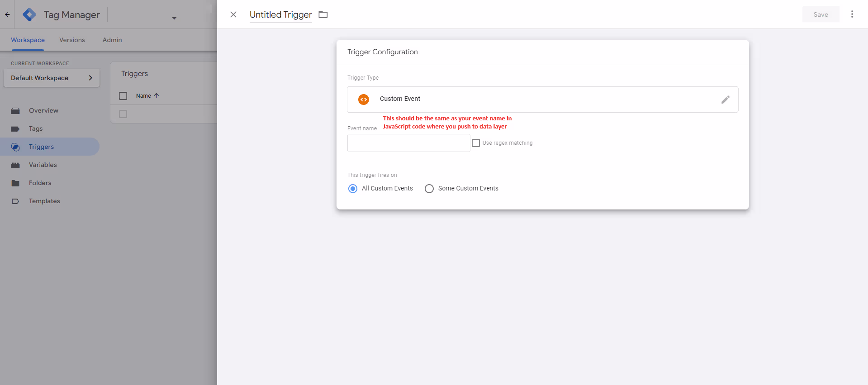Click the Custom Event trigger type box
Viewport: 868px width, 385px height.
coord(543,100)
